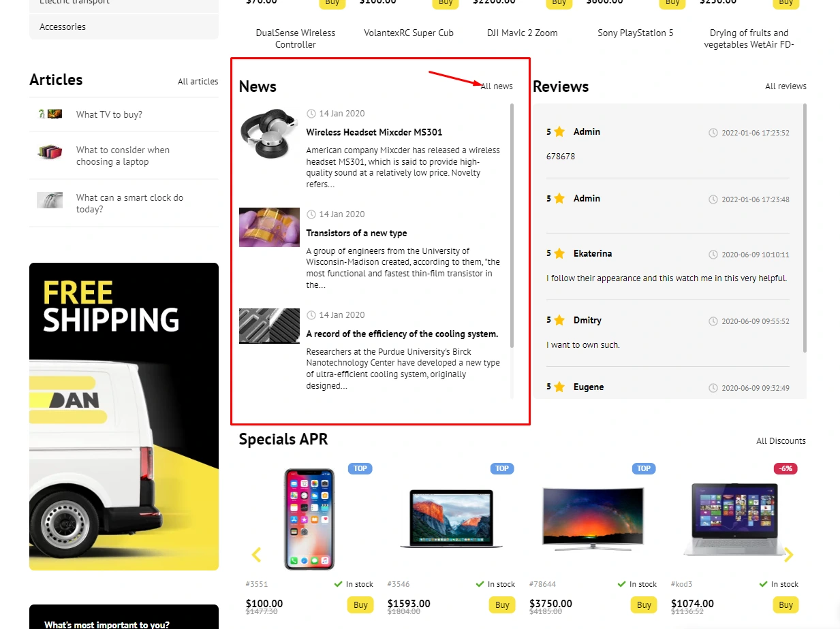Click the right yellow carousel arrow

(788, 555)
